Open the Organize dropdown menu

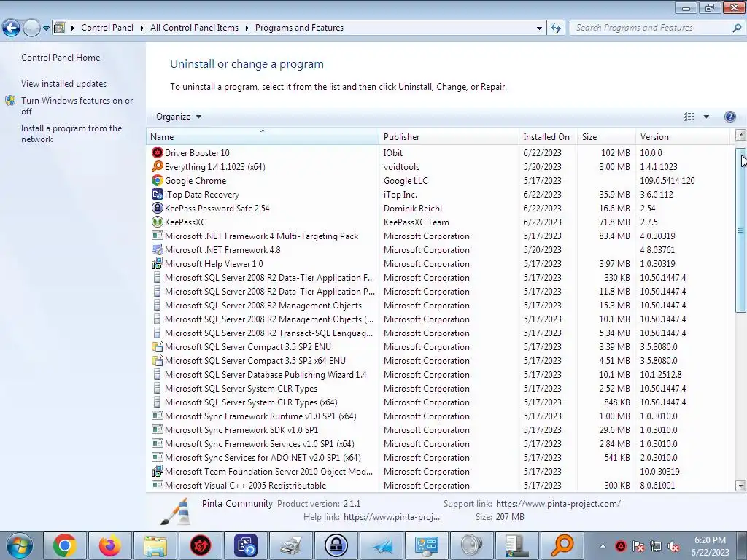pyautogui.click(x=179, y=117)
